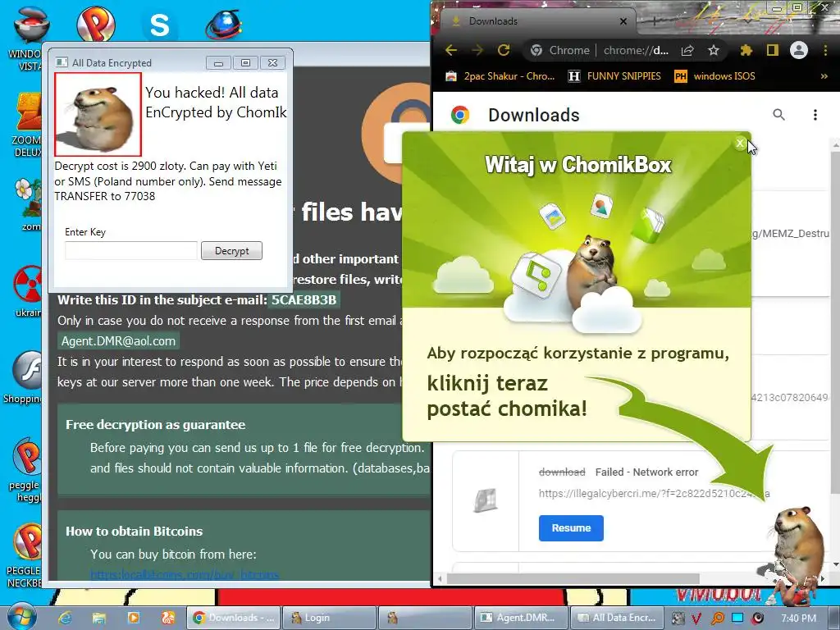Screen dimensions: 840x630
Task: Open the Chrome profile avatar
Action: click(798, 50)
